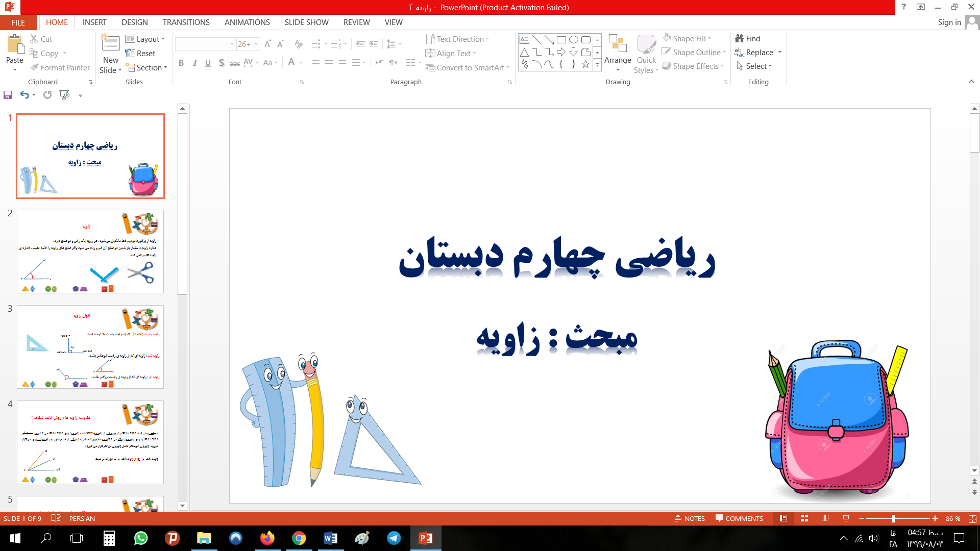Click the Undo arrow icon

(x=24, y=95)
